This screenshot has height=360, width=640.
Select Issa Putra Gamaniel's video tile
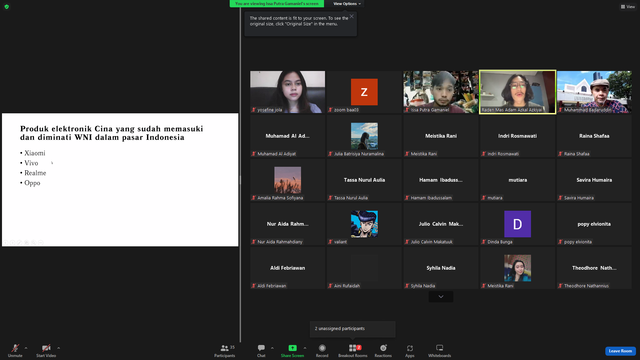[x=441, y=92]
